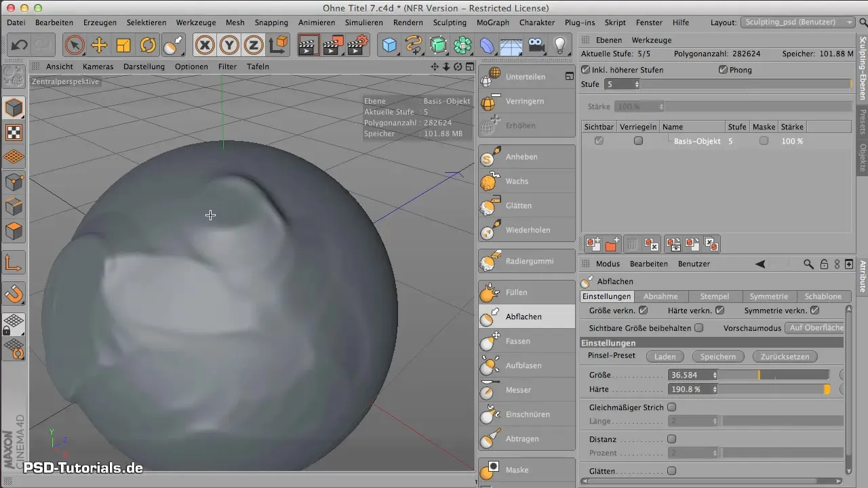The width and height of the screenshot is (868, 488).
Task: Select the Live Selection tool
Action: [x=75, y=45]
